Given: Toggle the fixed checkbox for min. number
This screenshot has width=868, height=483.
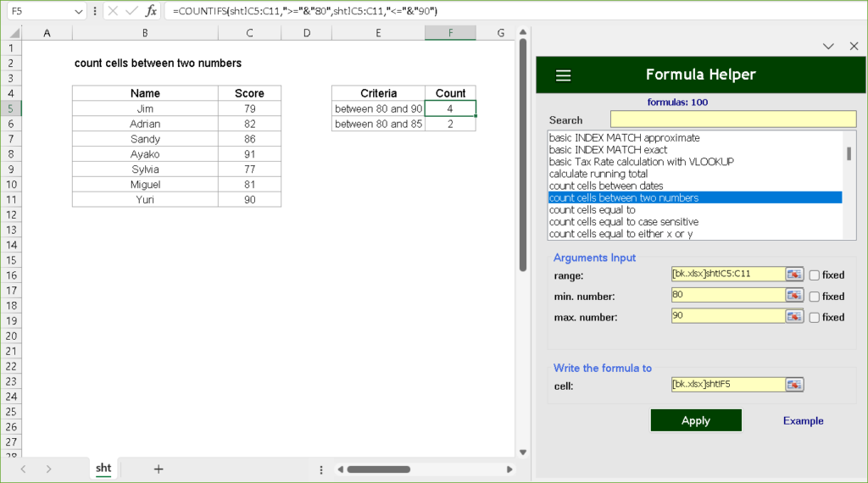Looking at the screenshot, I should 815,297.
